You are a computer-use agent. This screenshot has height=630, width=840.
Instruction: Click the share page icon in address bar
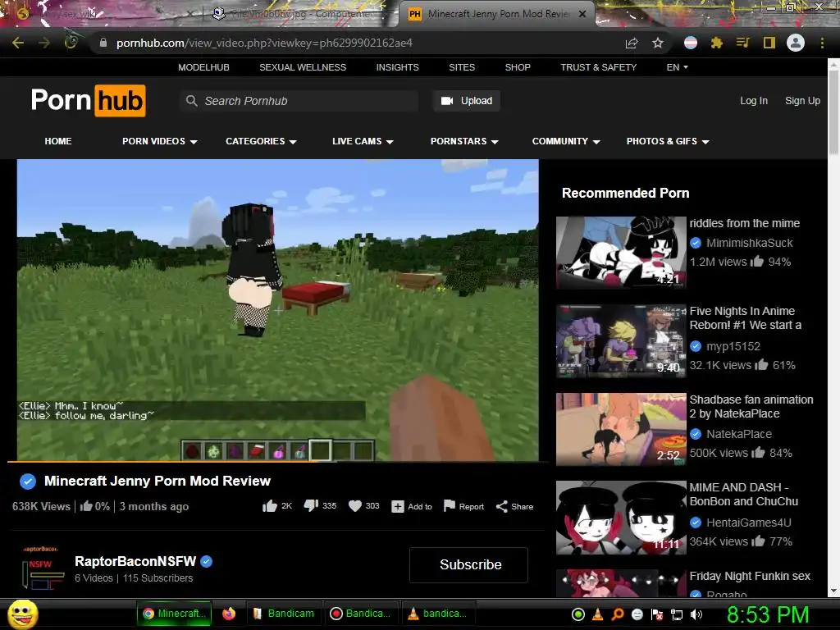tap(632, 43)
